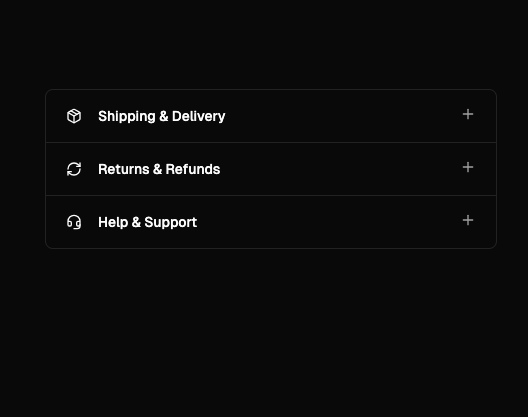Open the Shipping & Delivery heading text
Viewport: 528px width, 417px height.
pyautogui.click(x=162, y=117)
